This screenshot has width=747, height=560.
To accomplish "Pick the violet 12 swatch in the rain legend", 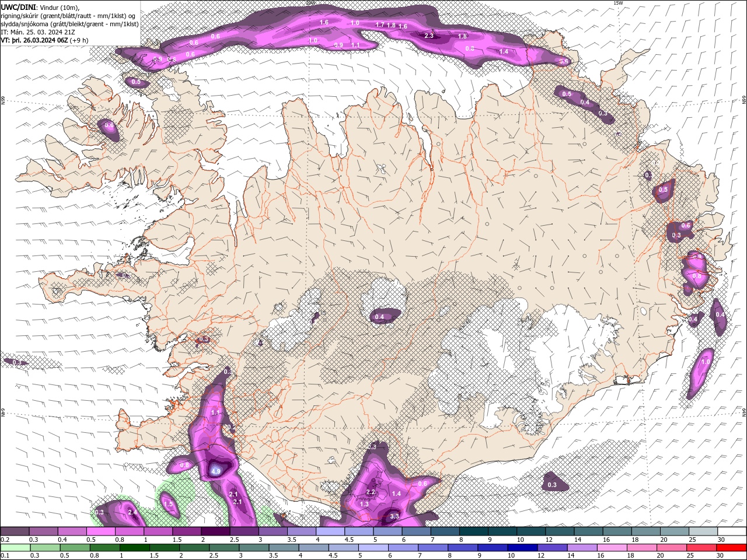I will click(x=553, y=547).
